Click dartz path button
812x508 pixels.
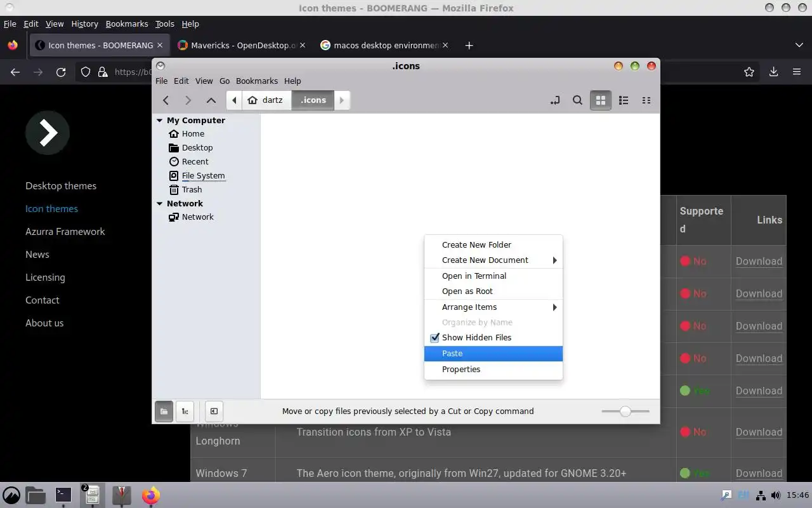(267, 100)
